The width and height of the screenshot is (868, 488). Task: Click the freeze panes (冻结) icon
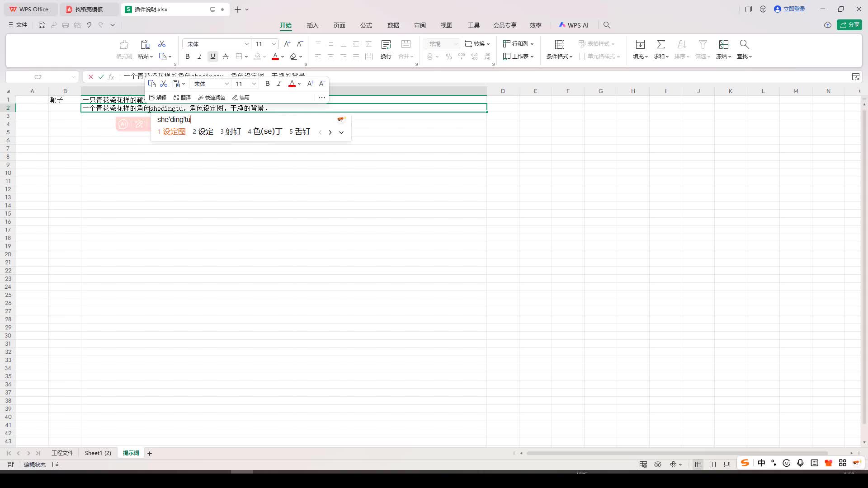[x=723, y=44]
